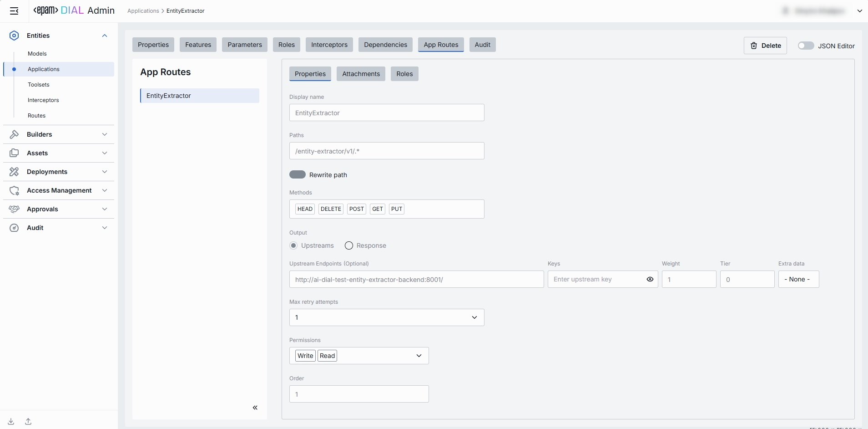Select the Response output radio button
The height and width of the screenshot is (429, 868).
(349, 245)
